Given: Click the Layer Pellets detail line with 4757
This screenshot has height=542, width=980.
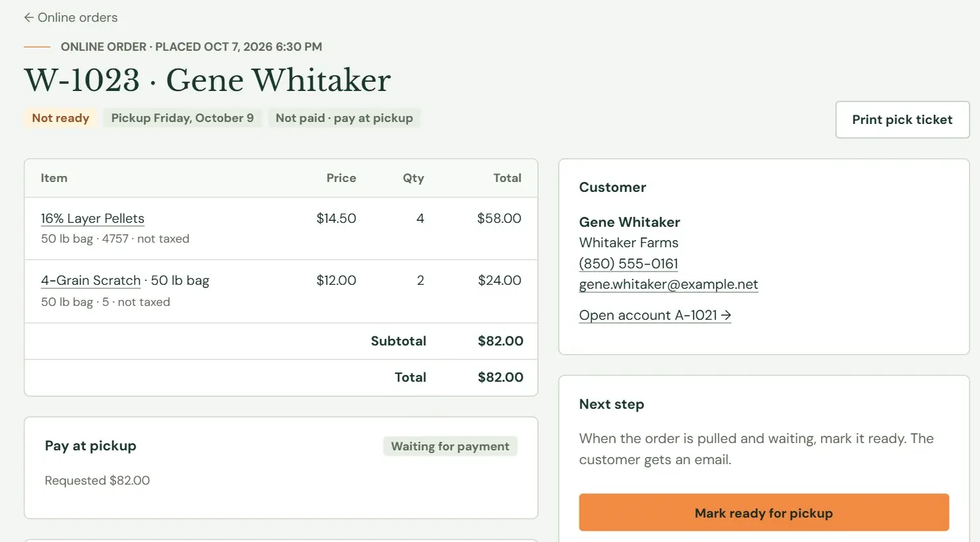Looking at the screenshot, I should point(115,239).
